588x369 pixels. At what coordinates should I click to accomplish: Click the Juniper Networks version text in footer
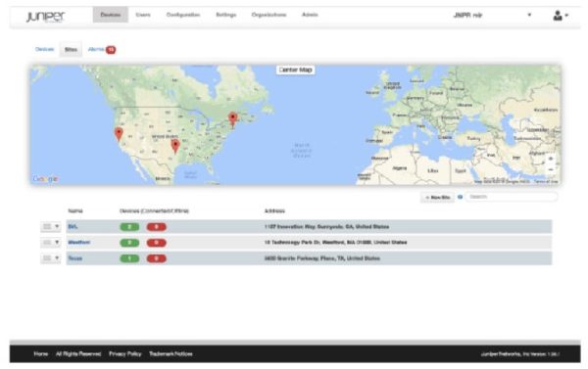[x=520, y=354]
